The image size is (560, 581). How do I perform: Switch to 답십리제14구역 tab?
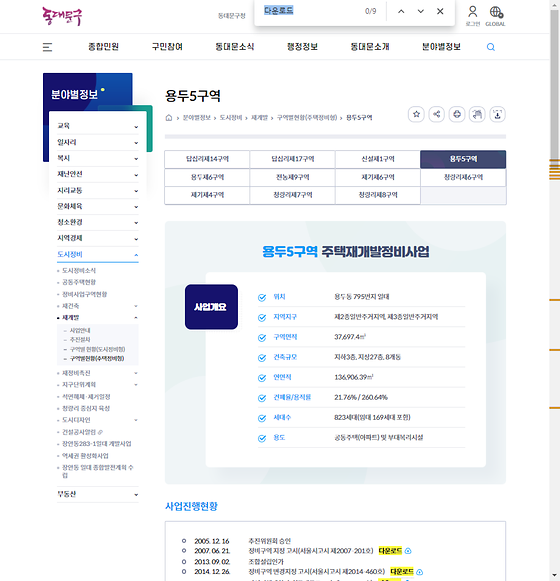tap(207, 159)
